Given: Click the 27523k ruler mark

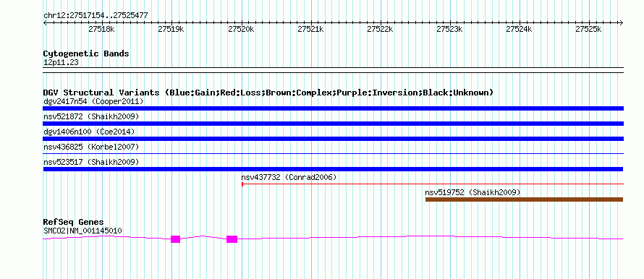Looking at the screenshot, I should coord(450,29).
